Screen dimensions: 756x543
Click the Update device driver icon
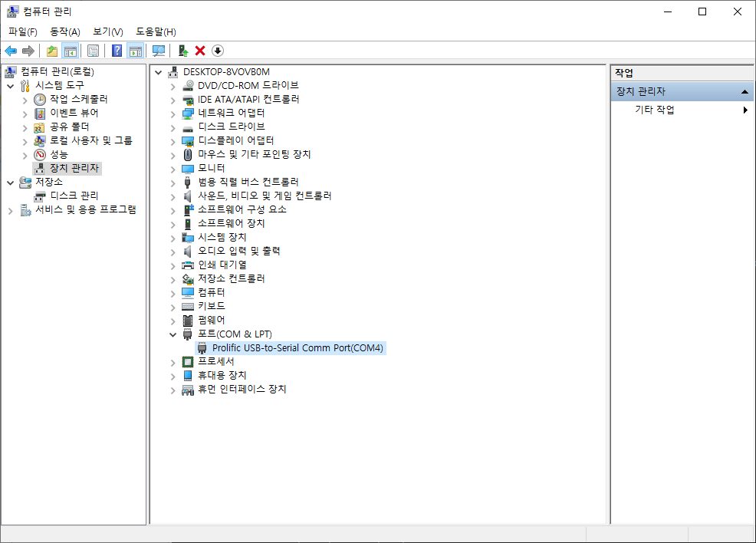point(182,51)
